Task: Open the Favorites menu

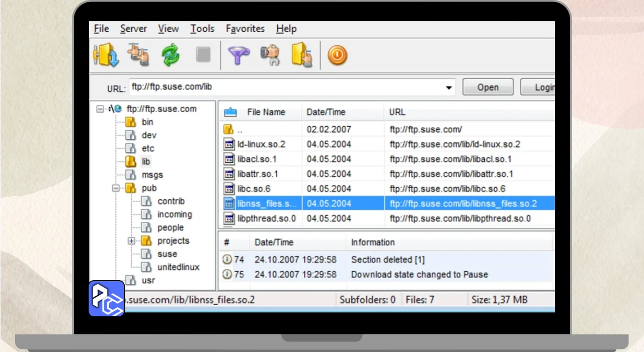Action: (245, 29)
